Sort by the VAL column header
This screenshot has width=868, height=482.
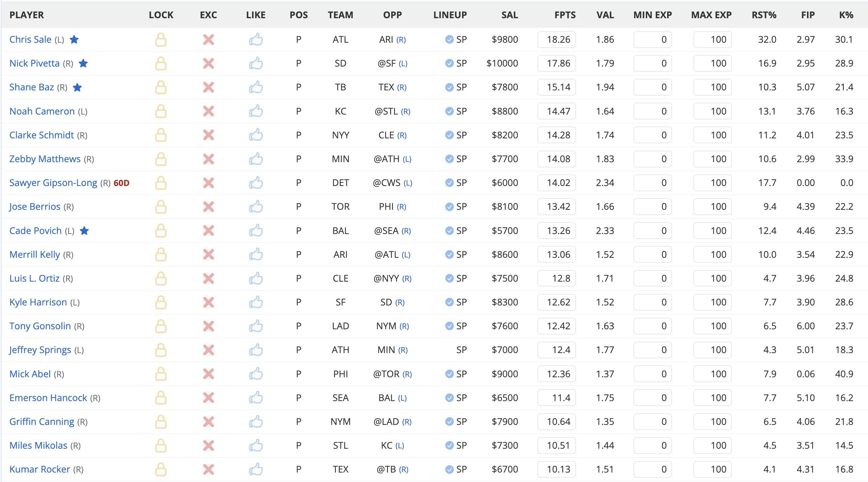pos(605,15)
